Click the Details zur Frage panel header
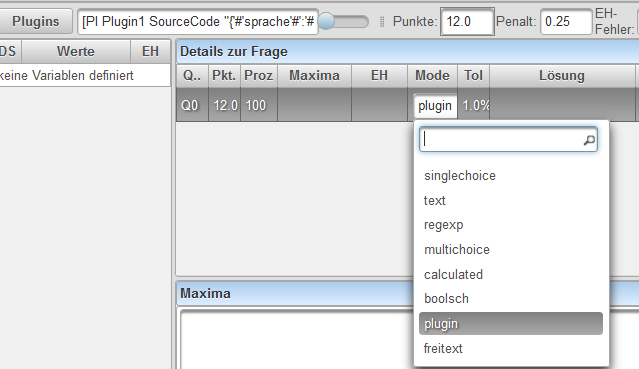639x369 pixels. tap(408, 52)
